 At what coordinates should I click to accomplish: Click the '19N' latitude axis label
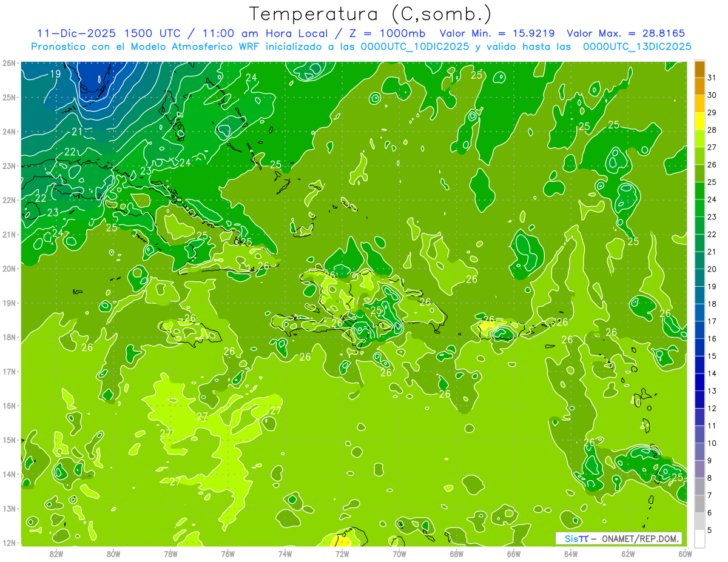9,303
